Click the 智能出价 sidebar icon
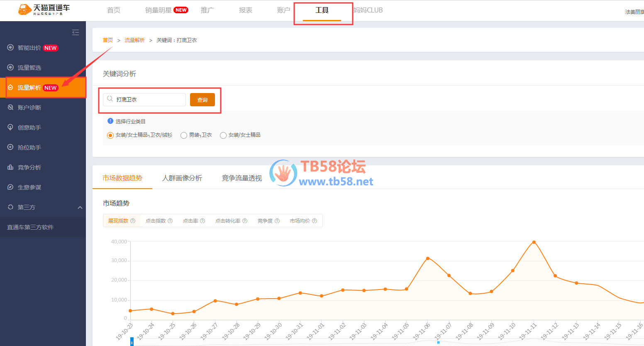The width and height of the screenshot is (644, 346). 10,48
